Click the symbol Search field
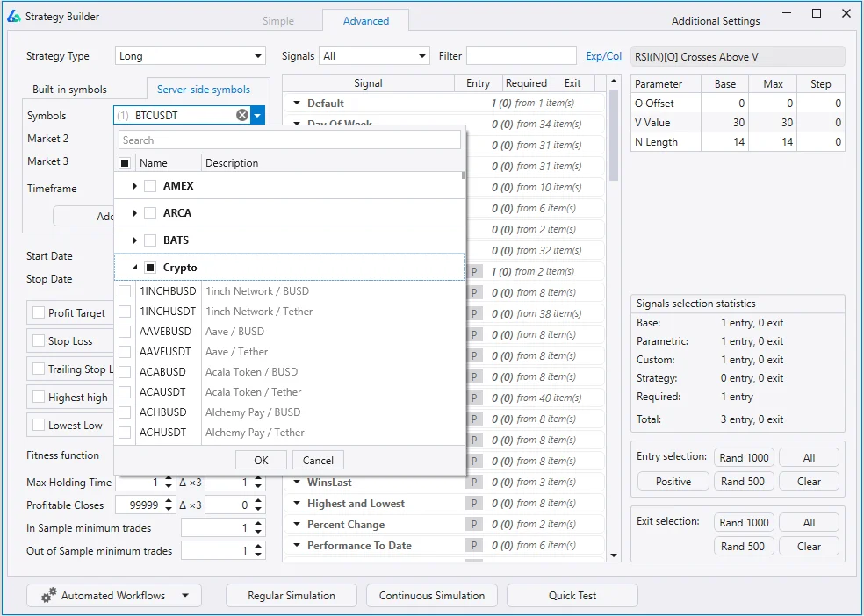The image size is (864, 616). 290,140
